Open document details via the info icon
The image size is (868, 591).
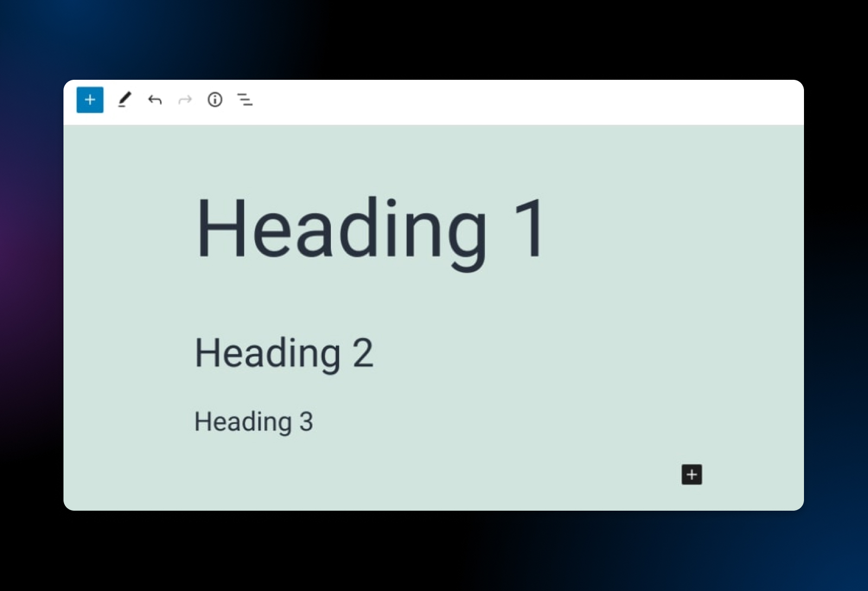[215, 100]
